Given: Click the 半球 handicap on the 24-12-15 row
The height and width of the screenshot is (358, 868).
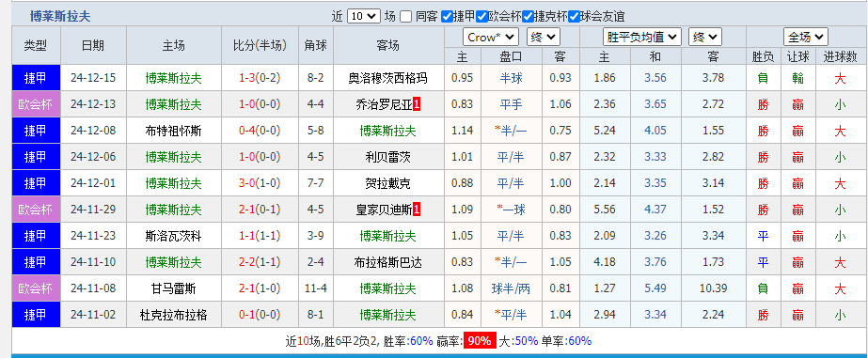Looking at the screenshot, I should point(511,78).
